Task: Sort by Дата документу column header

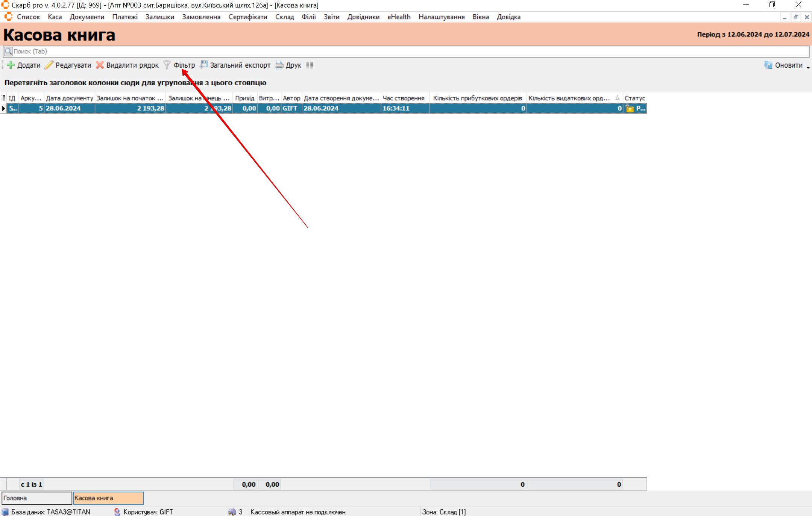Action: (69, 98)
